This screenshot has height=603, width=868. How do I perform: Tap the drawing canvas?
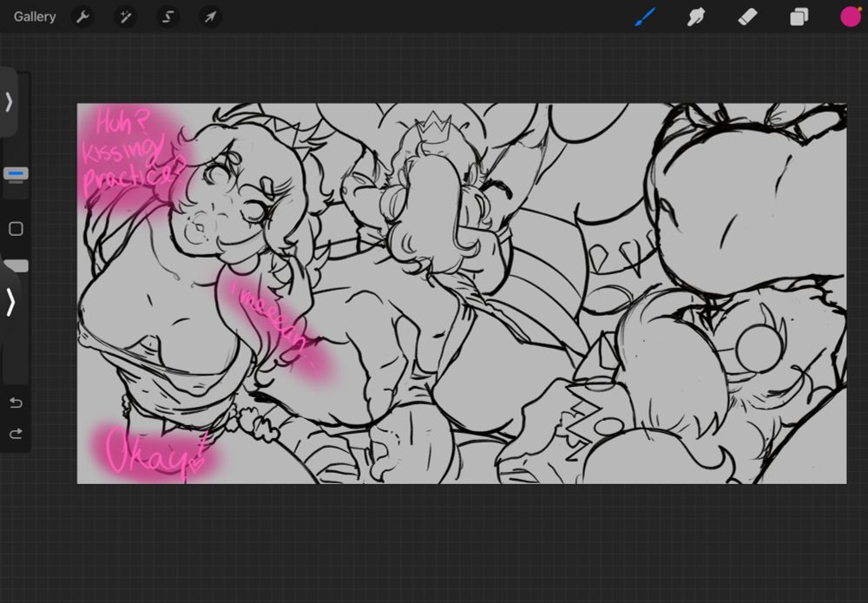point(462,293)
